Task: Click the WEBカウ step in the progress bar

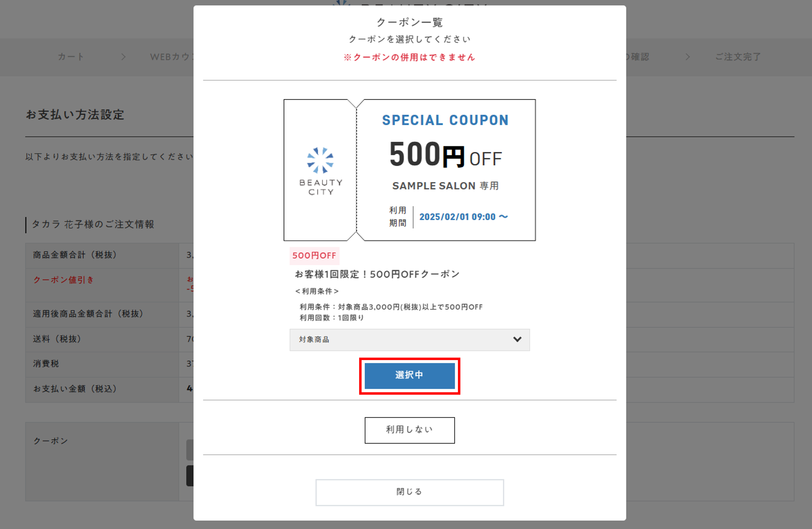Action: (171, 57)
